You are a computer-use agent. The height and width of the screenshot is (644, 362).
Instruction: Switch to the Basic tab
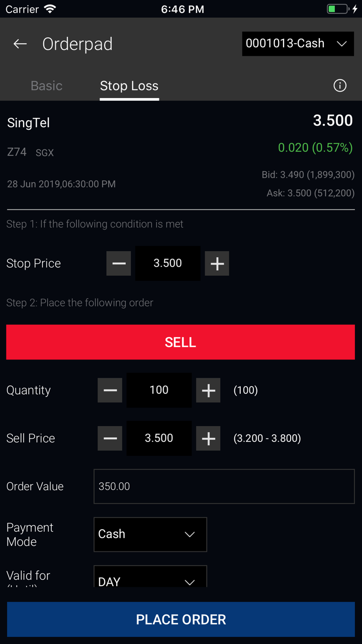(47, 86)
